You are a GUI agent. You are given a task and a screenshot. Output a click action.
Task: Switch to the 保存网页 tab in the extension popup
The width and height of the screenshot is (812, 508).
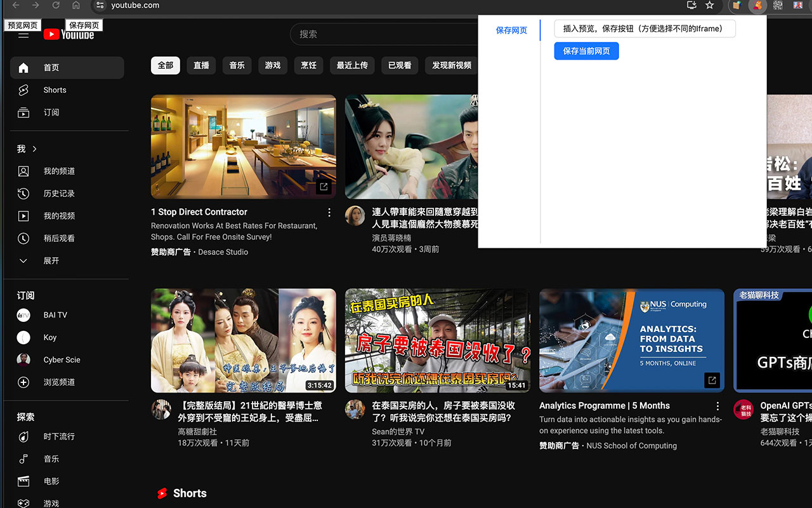coord(511,30)
